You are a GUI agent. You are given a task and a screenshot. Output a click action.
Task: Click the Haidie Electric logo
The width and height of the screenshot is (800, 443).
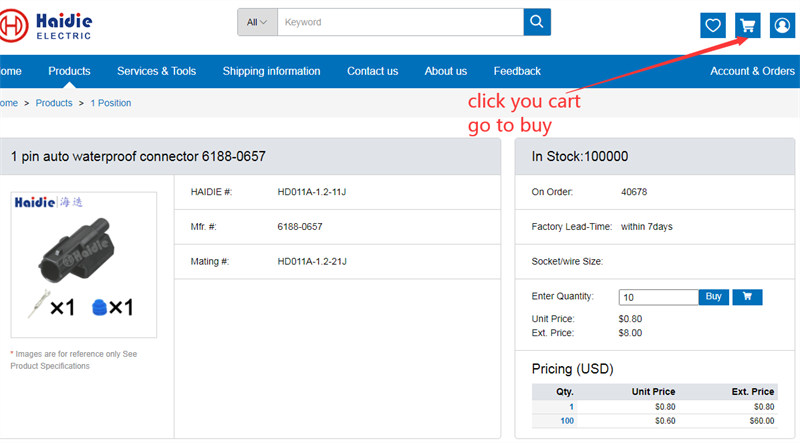[x=47, y=26]
